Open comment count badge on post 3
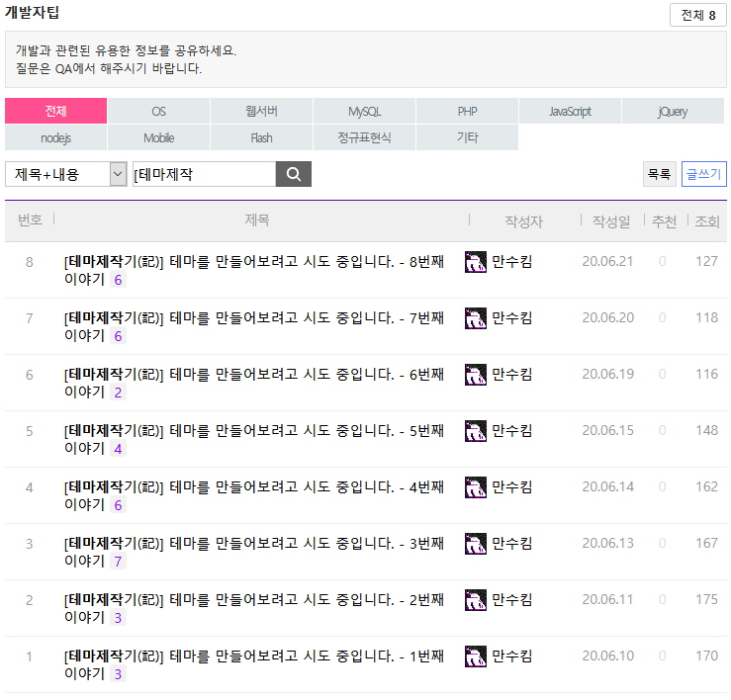This screenshot has width=731, height=700. pyautogui.click(x=119, y=562)
